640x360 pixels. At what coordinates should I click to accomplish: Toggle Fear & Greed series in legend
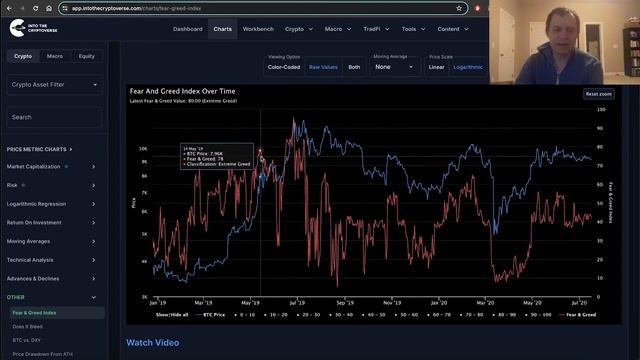[x=578, y=315]
